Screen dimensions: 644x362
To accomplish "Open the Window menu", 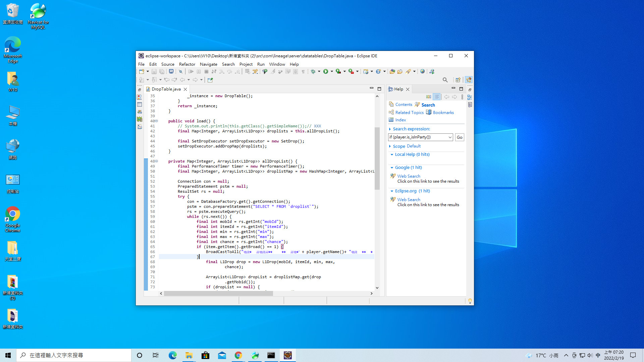I will coord(277,64).
